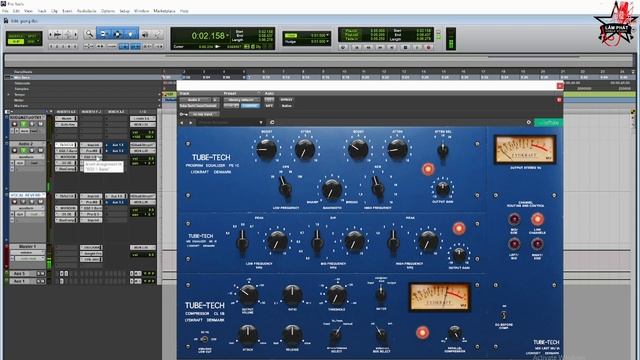The height and width of the screenshot is (360, 640).
Task: Click the transport Stop button
Action: (x=405, y=47)
